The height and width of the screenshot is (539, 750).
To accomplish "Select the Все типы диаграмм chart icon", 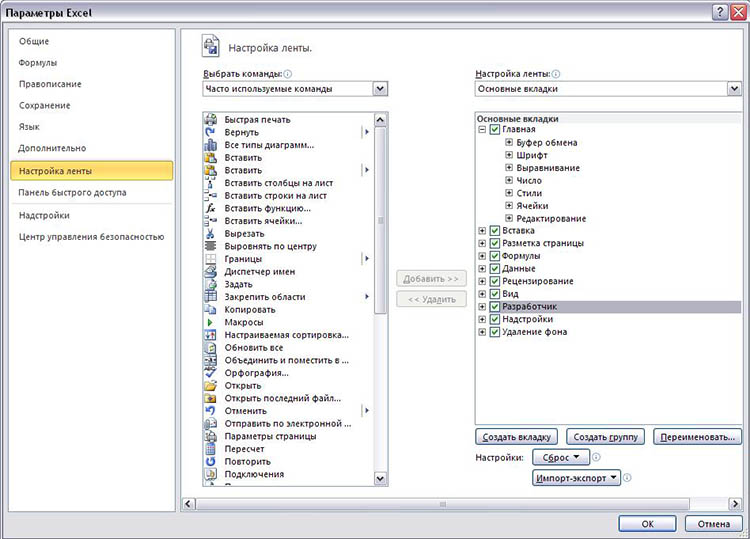I will pos(210,145).
